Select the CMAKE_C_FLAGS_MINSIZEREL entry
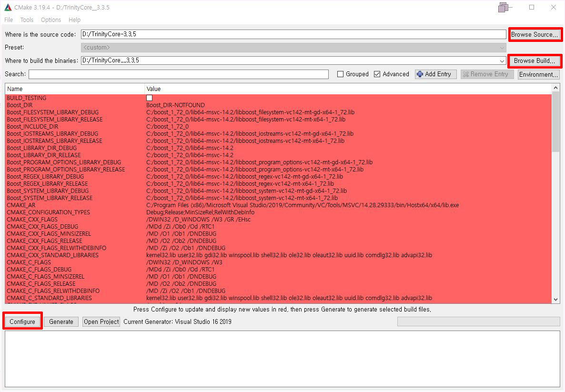Image resolution: width=565 pixels, height=392 pixels. (45, 277)
